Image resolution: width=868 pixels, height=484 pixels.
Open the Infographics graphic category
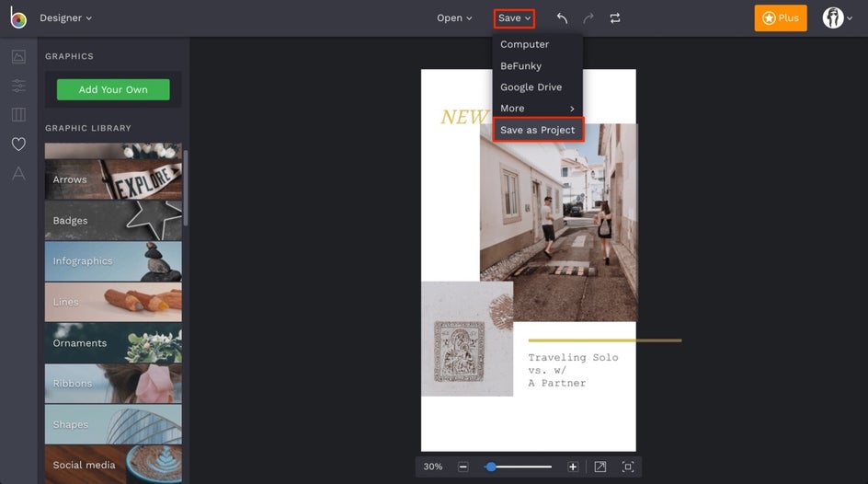pos(113,260)
